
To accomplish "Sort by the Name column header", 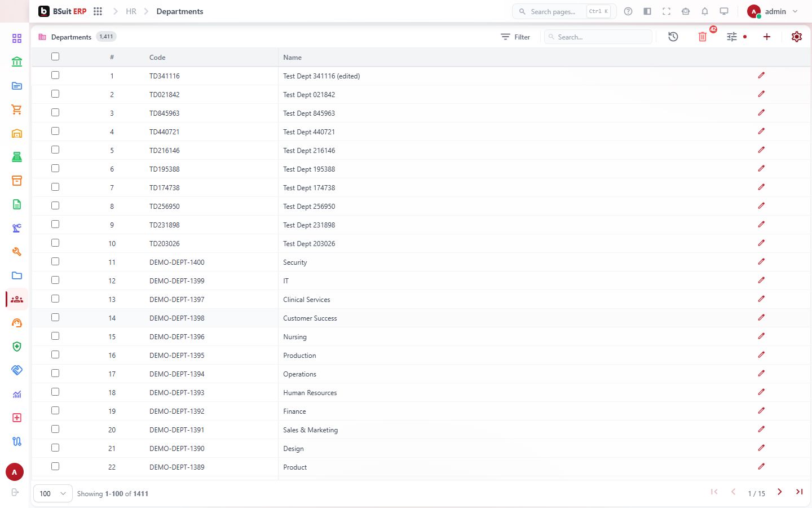I will 292,57.
